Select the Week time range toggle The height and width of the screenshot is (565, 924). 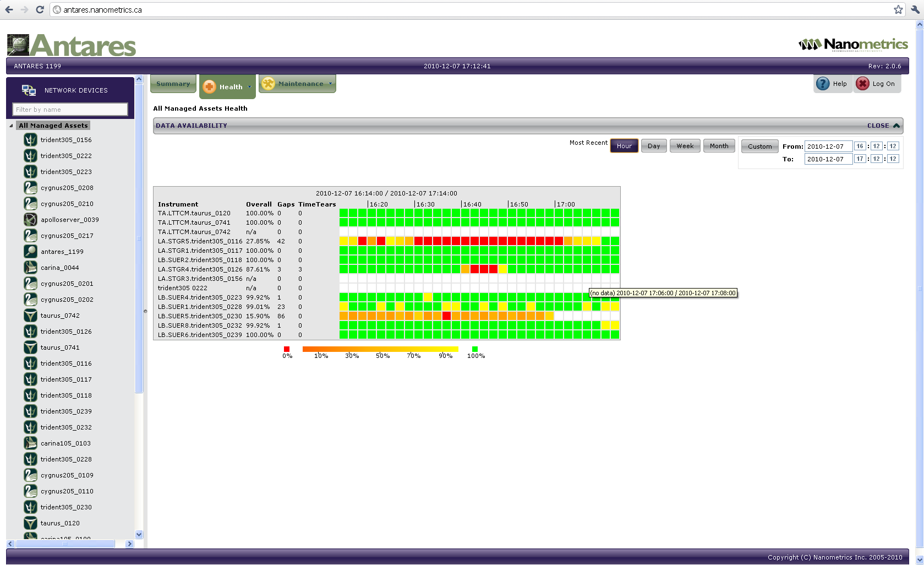coord(685,146)
